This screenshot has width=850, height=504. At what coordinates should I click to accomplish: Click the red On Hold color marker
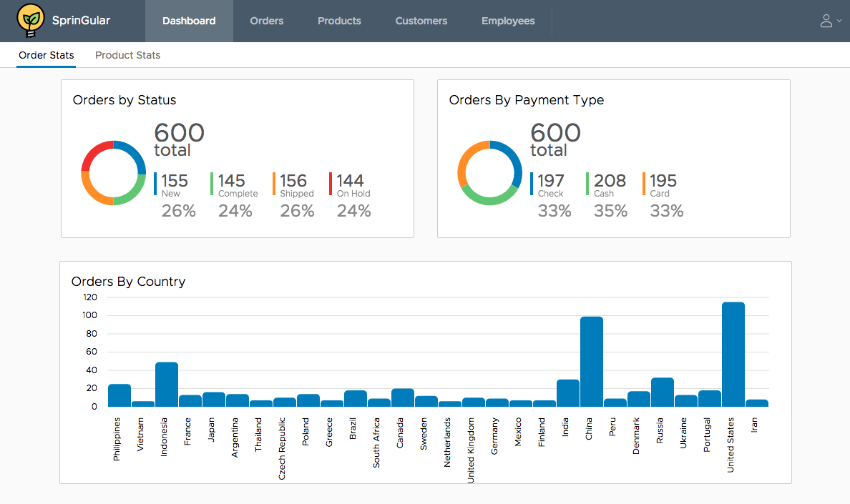[x=331, y=184]
